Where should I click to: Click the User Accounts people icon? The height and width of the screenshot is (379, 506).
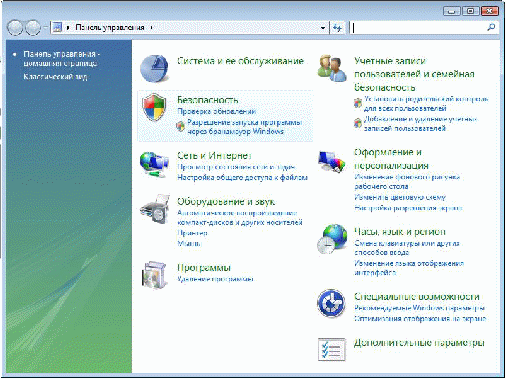(332, 68)
